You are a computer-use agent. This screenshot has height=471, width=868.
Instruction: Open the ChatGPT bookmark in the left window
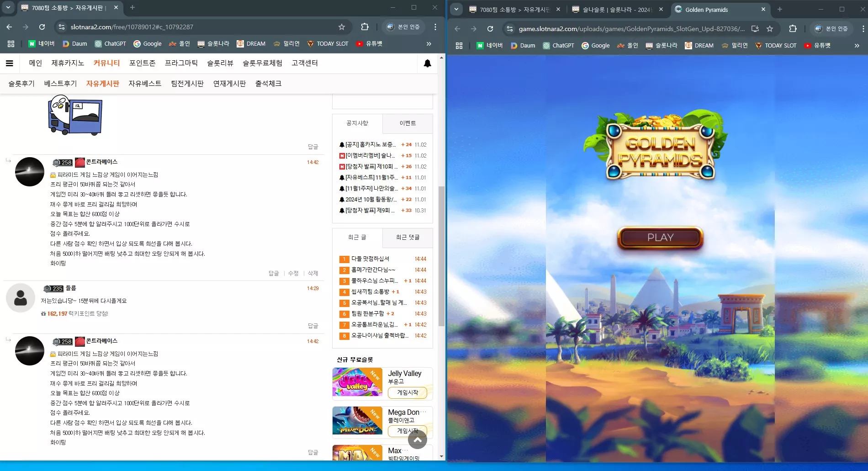[110, 44]
